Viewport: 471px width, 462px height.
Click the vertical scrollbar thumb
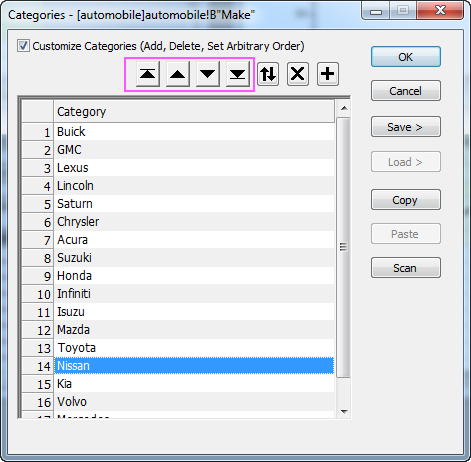tap(344, 247)
